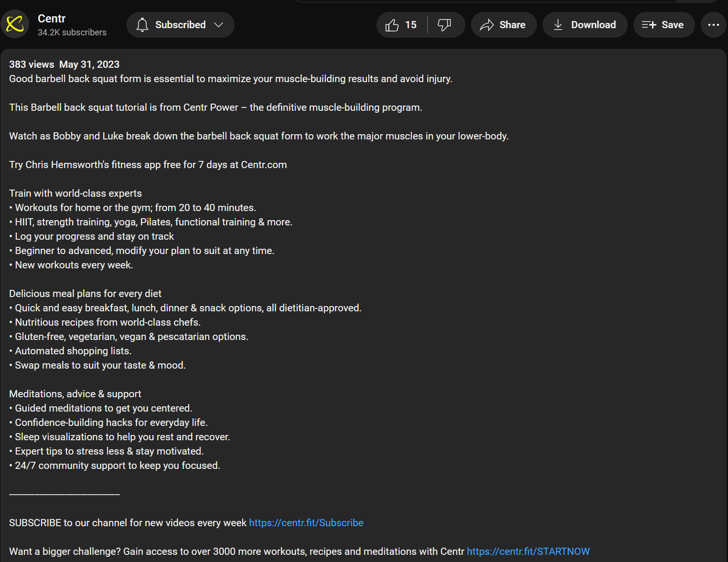This screenshot has height=562, width=728.
Task: Dislike the video with thumbs down
Action: [x=445, y=25]
